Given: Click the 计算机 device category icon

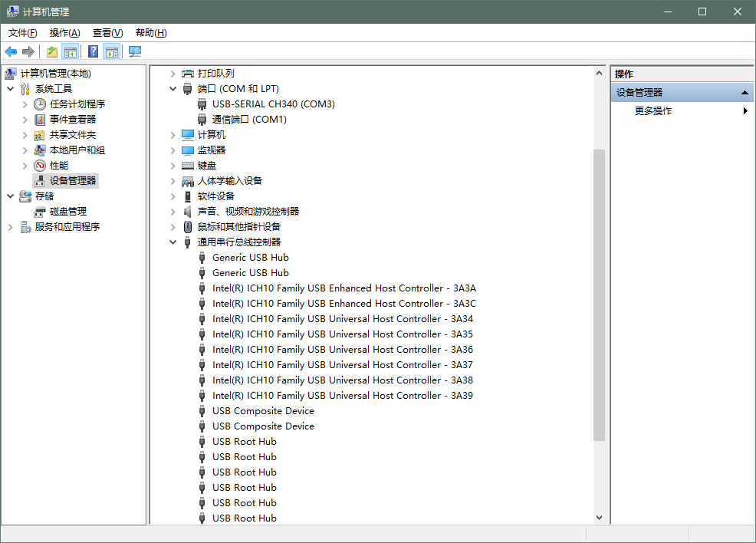Looking at the screenshot, I should [188, 135].
